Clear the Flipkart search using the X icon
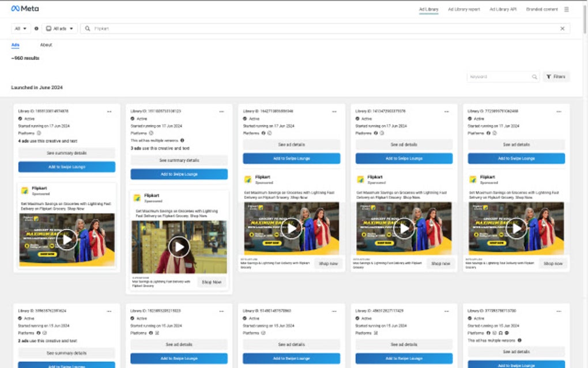 563,28
